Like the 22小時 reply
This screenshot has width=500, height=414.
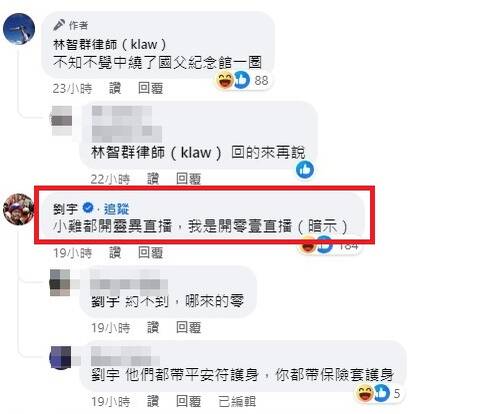click(153, 179)
